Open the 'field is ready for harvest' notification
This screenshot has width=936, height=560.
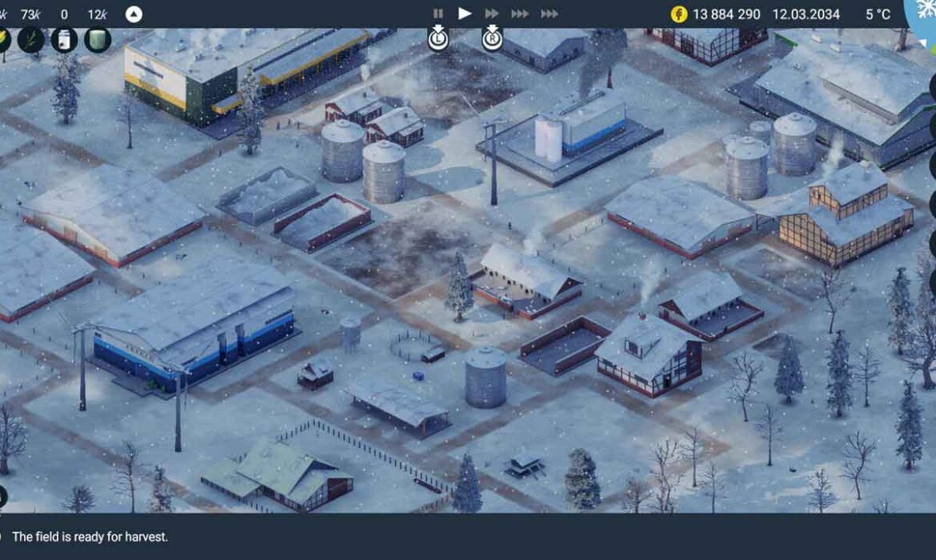pos(90,537)
